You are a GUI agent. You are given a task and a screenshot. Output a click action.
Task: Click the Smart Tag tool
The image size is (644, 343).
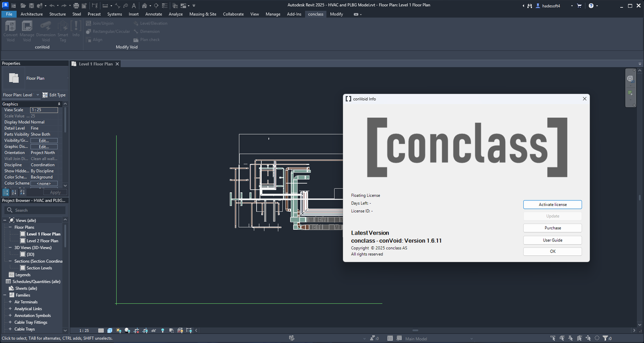(x=63, y=31)
